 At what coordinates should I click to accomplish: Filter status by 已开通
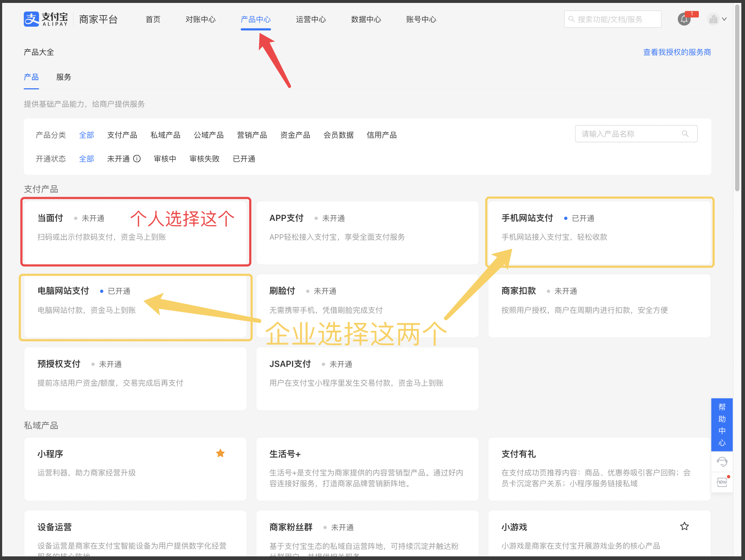pyautogui.click(x=244, y=159)
